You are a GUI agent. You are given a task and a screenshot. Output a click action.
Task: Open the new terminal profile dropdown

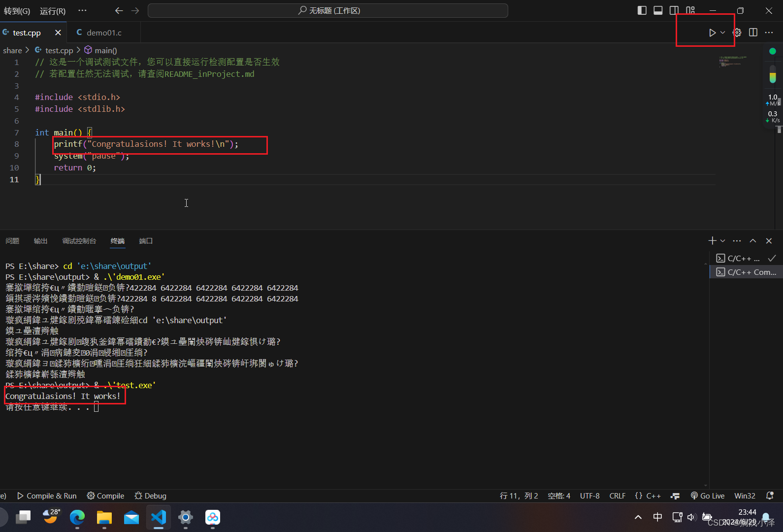pyautogui.click(x=722, y=240)
